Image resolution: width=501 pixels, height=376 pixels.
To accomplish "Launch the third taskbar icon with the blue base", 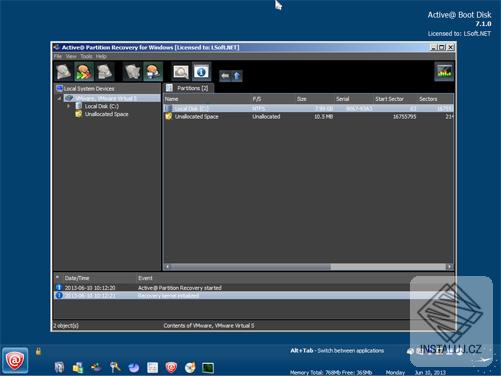I will [97, 367].
